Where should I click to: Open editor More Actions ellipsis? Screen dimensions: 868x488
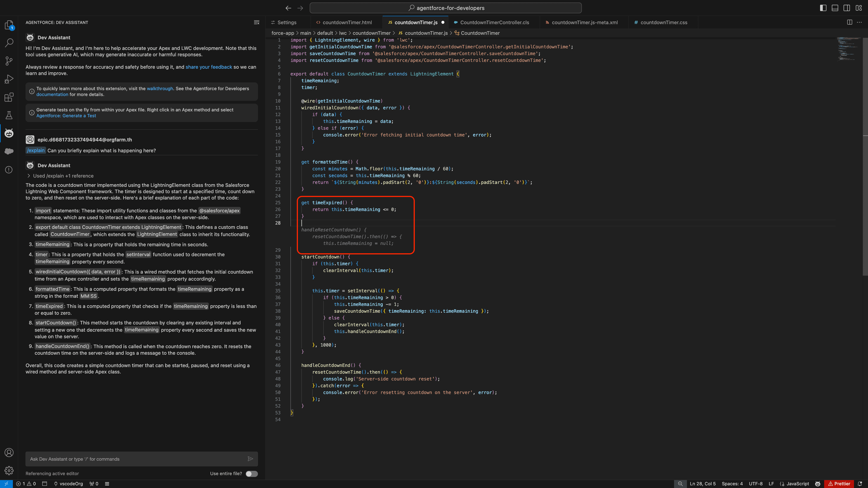[859, 22]
